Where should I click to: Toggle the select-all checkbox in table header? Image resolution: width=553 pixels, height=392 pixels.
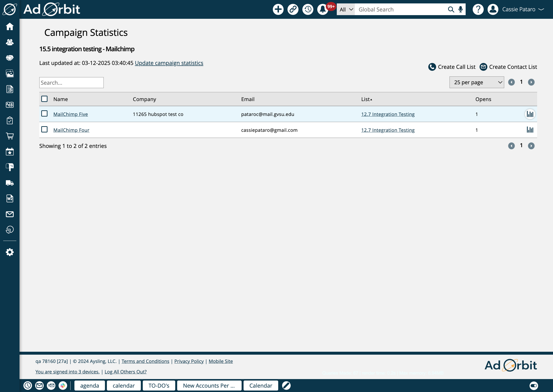click(44, 99)
